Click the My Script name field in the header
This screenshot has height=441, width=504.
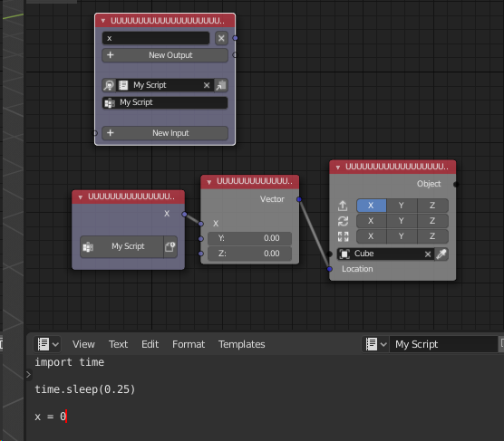tap(443, 344)
